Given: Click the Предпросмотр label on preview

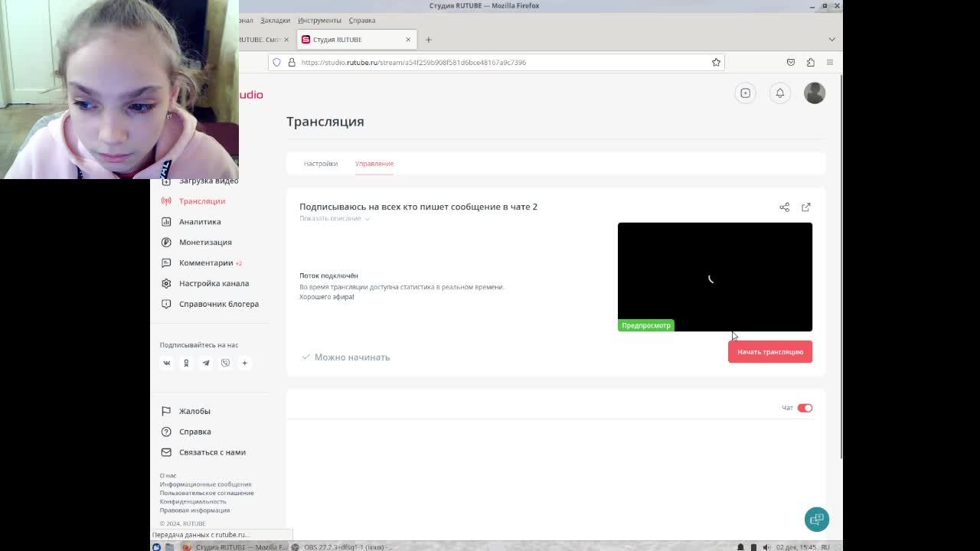Looking at the screenshot, I should tap(646, 325).
